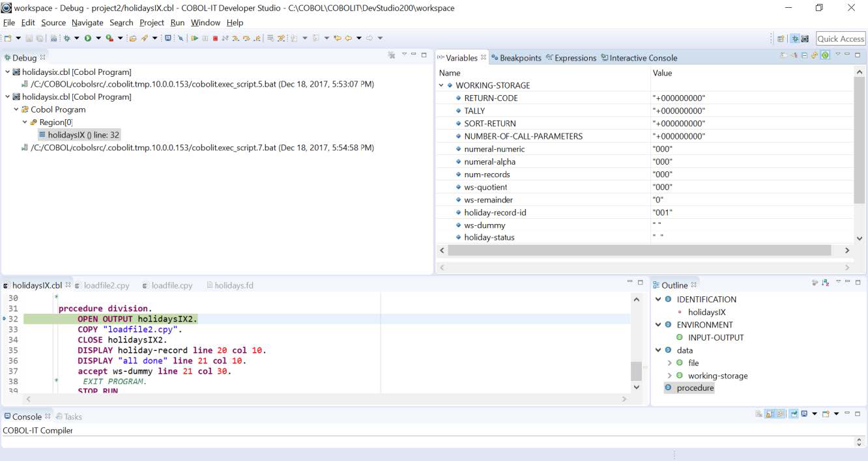
Task: Open the Run menu
Action: coord(177,22)
